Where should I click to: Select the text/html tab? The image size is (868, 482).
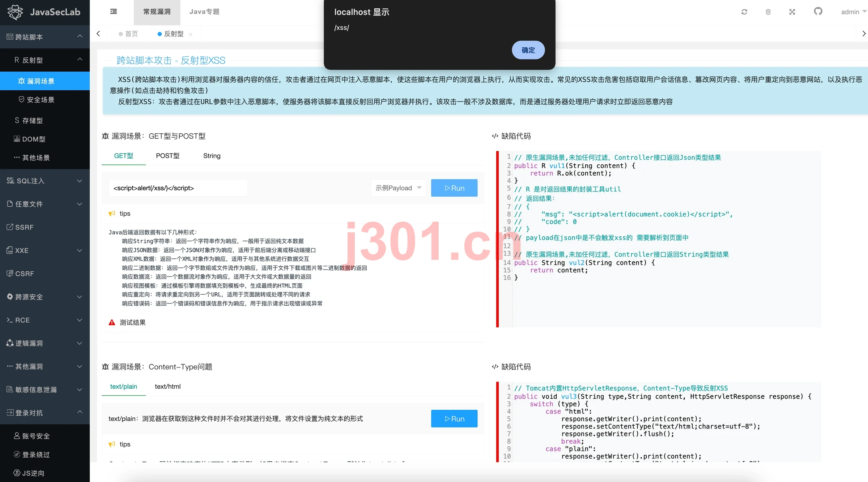point(167,387)
